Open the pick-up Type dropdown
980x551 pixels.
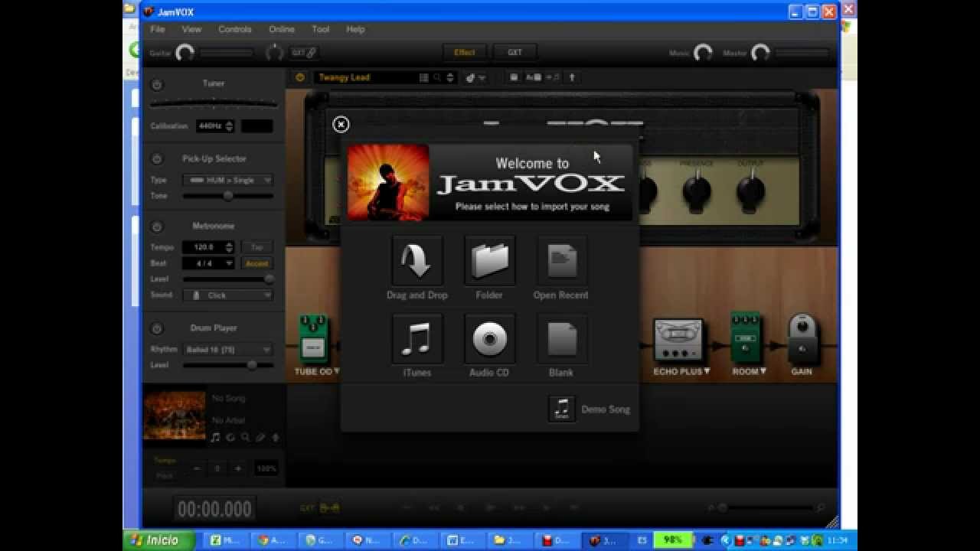(228, 180)
